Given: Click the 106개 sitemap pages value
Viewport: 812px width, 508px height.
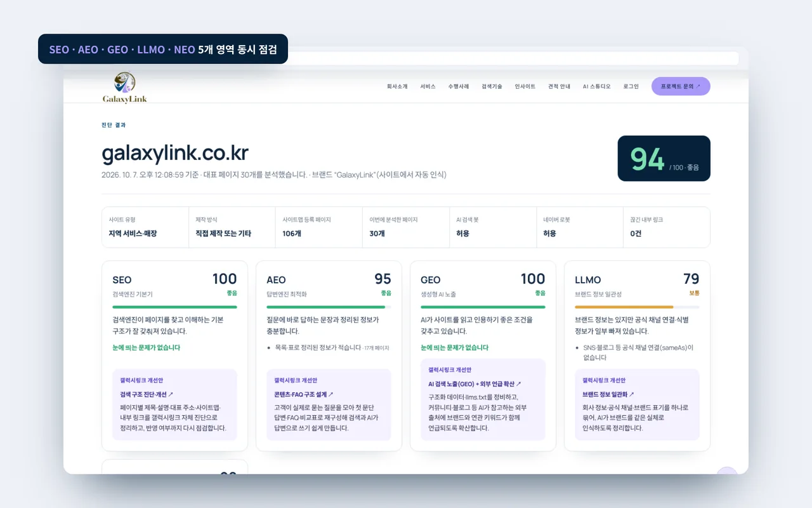Looking at the screenshot, I should click(x=292, y=234).
